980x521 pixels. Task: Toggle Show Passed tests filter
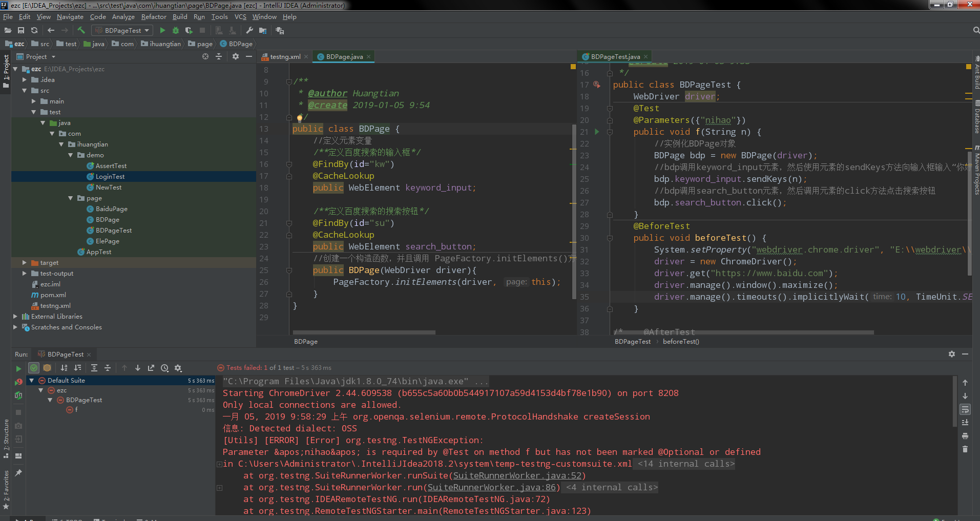[x=34, y=368]
